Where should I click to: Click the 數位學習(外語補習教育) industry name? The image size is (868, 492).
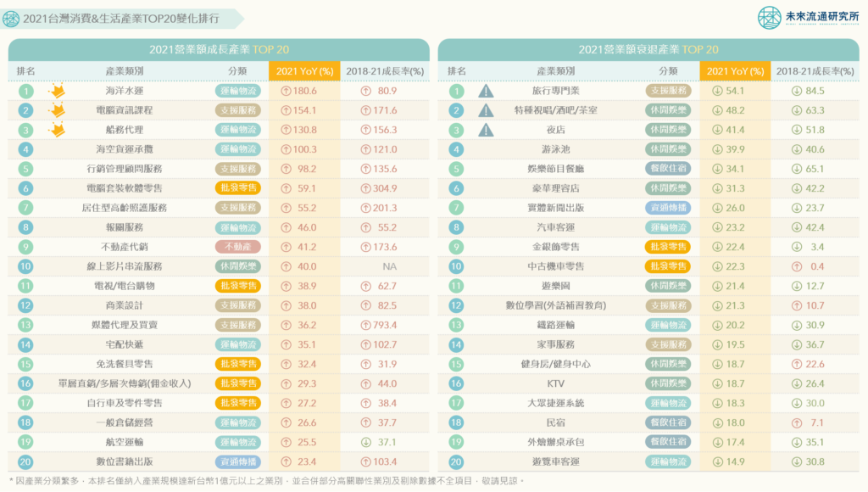(556, 305)
